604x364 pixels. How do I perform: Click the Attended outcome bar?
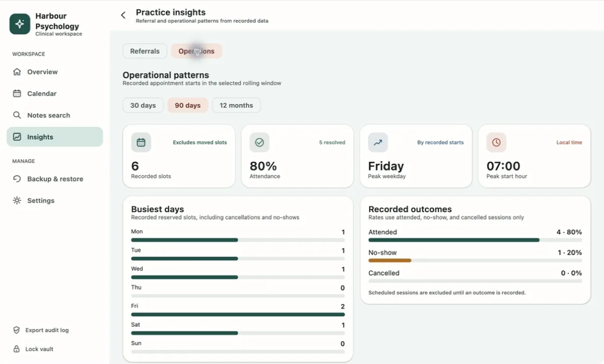(475, 240)
